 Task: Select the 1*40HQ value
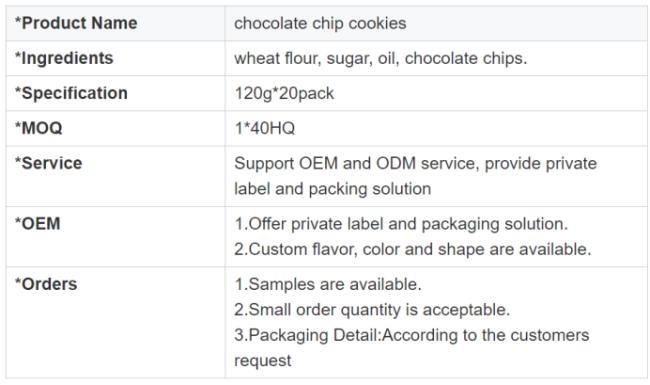click(265, 128)
